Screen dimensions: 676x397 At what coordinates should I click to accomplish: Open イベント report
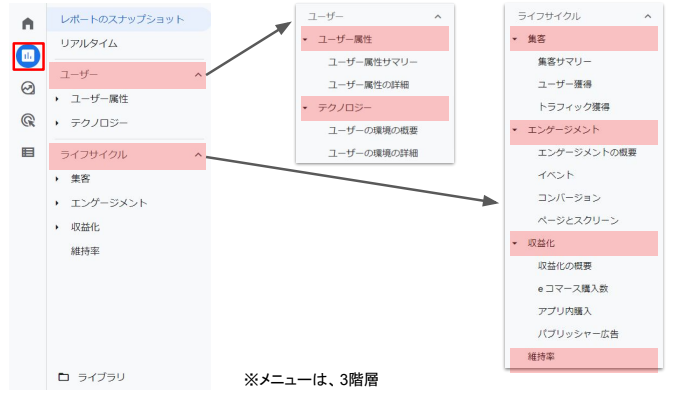[x=556, y=175]
